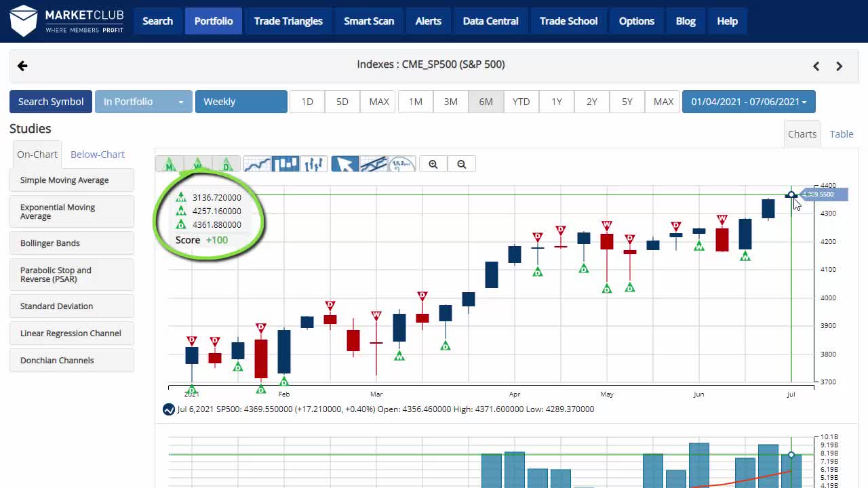Open MarketClub home via the logo
Screen dimensions: 868x488
pyautogui.click(x=66, y=20)
